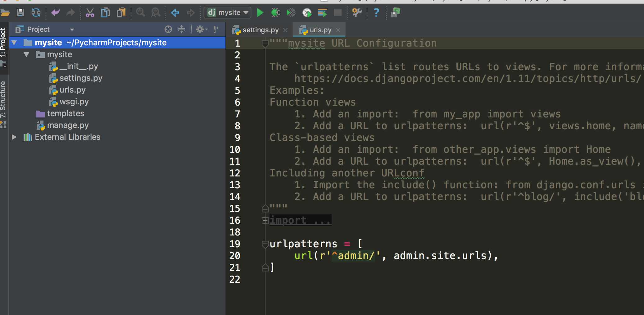
Task: Click the Redo arrow icon
Action: coord(71,13)
